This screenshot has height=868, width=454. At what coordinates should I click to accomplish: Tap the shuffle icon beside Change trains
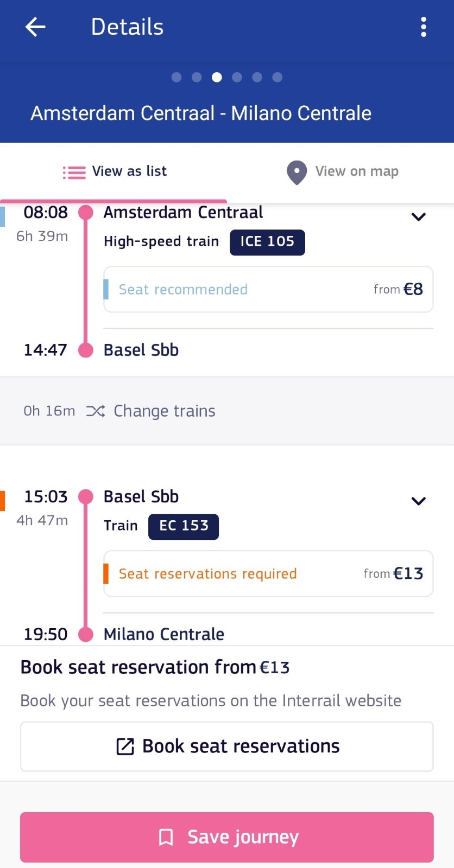[x=96, y=411]
